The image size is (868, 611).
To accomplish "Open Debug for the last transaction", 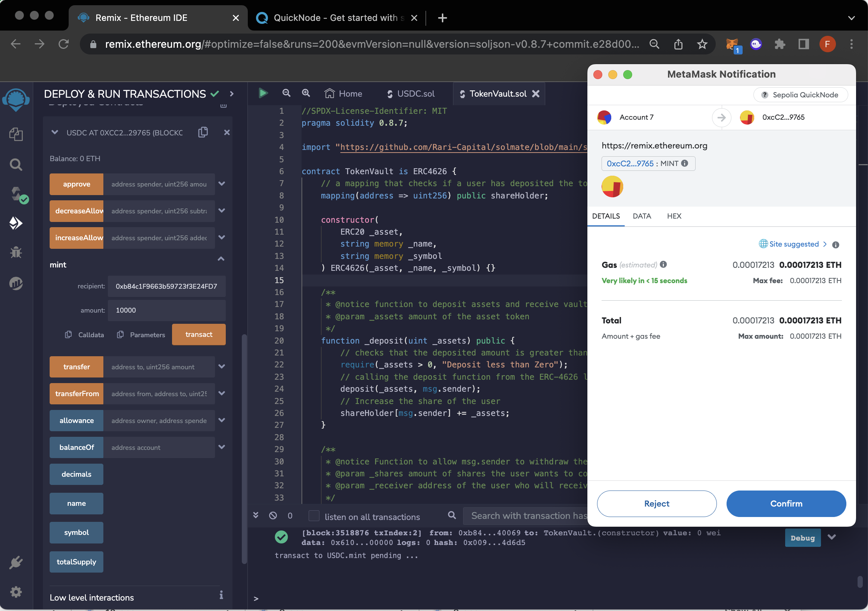I will point(802,537).
